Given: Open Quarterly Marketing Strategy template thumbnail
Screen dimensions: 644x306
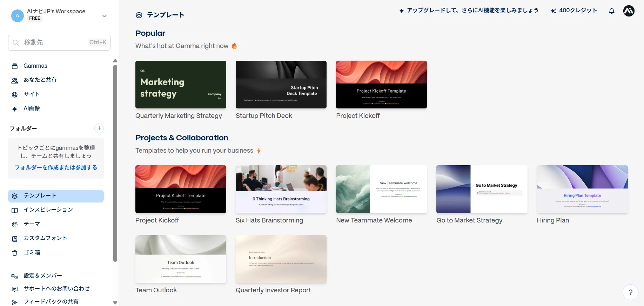Looking at the screenshot, I should pyautogui.click(x=181, y=85).
